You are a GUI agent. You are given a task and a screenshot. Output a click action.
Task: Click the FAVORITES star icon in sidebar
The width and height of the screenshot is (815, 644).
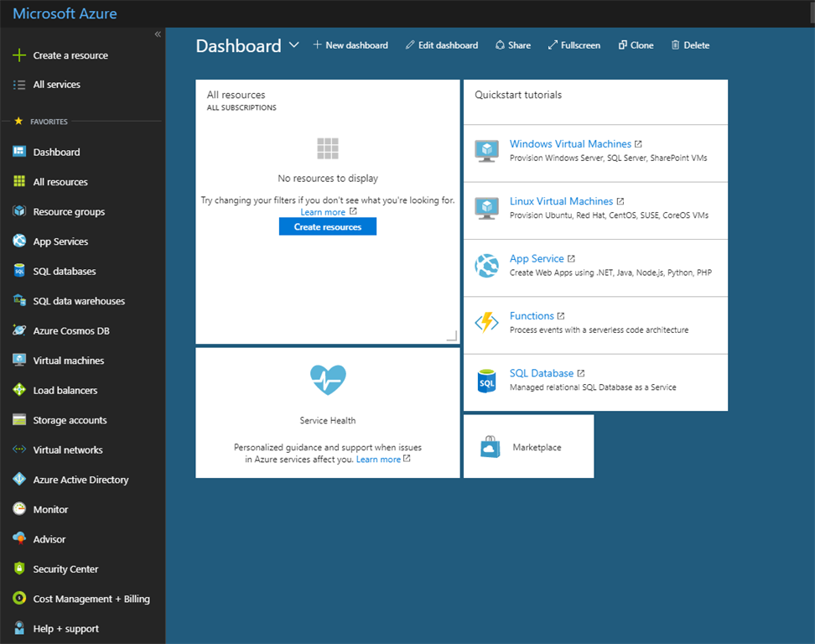pos(18,121)
